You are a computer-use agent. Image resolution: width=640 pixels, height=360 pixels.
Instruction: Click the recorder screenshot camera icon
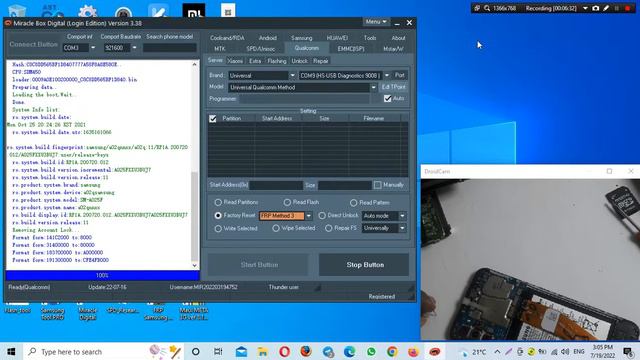pos(596,8)
